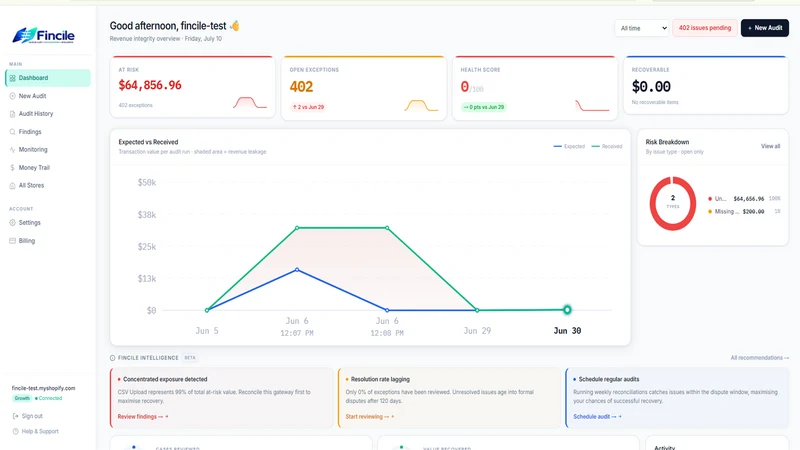Click the Help & Support icon
This screenshot has width=800, height=450.
click(x=15, y=431)
